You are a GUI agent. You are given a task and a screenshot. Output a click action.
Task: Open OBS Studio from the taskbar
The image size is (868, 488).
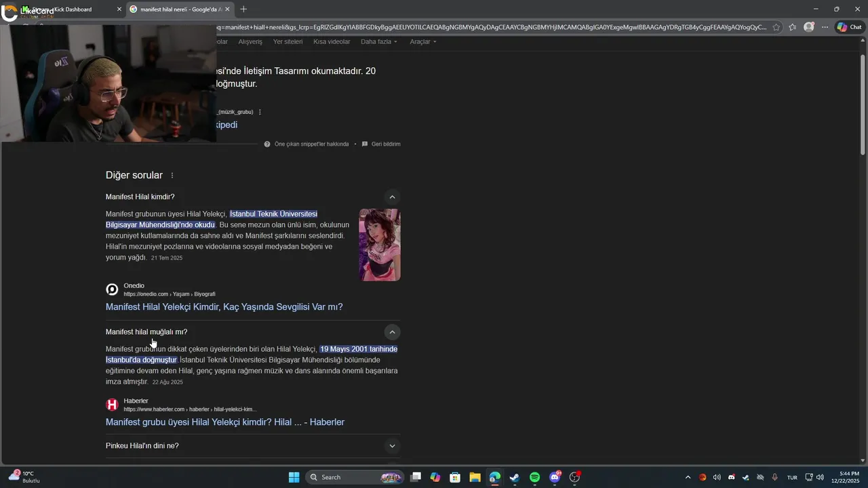pyautogui.click(x=575, y=477)
